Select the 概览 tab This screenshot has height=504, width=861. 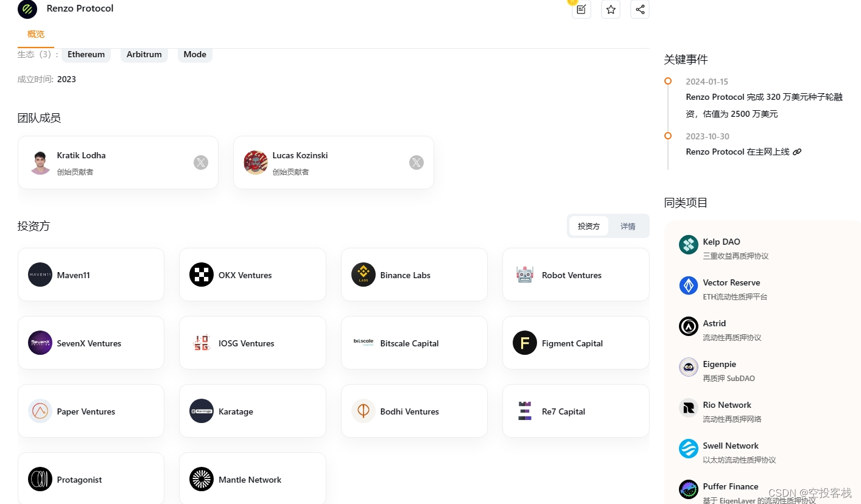(36, 34)
